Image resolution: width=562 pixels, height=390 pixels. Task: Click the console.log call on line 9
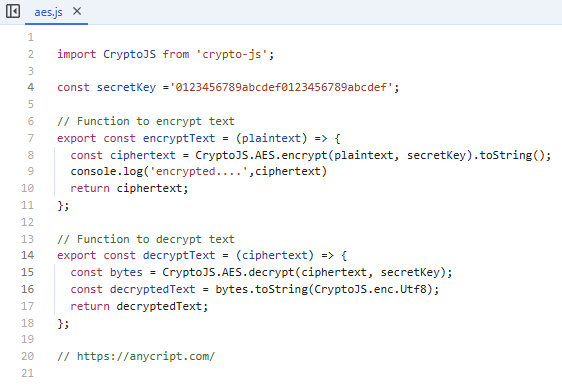(x=106, y=171)
